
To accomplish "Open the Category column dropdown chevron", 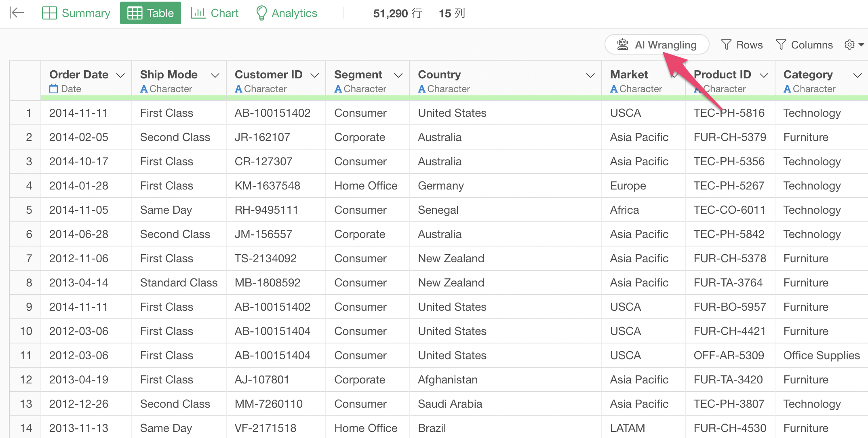I will point(857,75).
